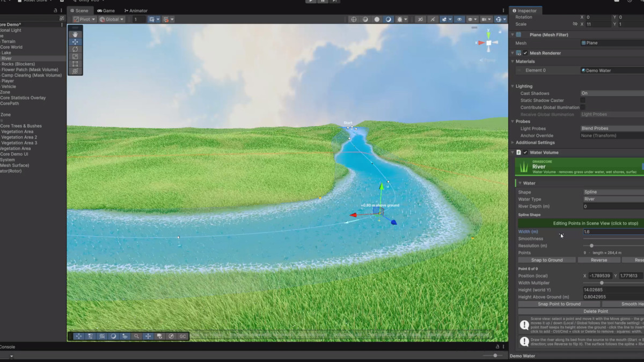644x362 pixels.
Task: Open the Shape dropdown set to Spline
Action: point(613,192)
